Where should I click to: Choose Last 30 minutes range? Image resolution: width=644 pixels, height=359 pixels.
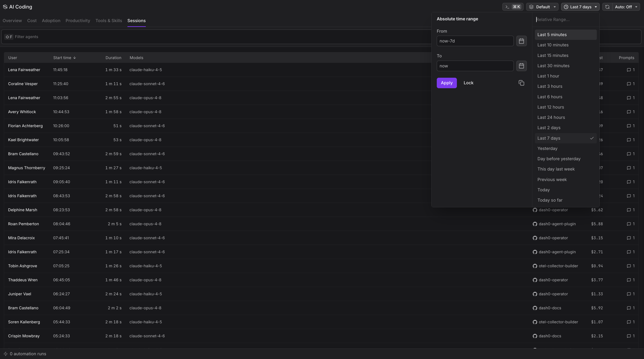[x=566, y=66]
